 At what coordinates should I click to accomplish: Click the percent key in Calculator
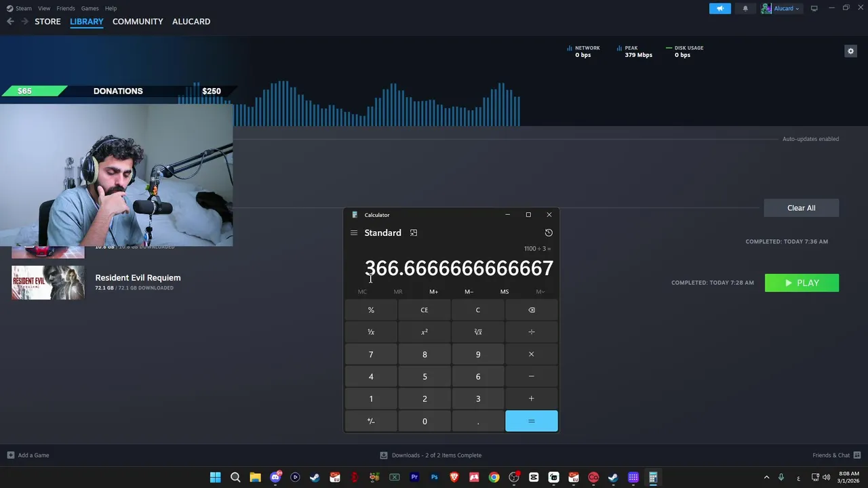(x=371, y=310)
